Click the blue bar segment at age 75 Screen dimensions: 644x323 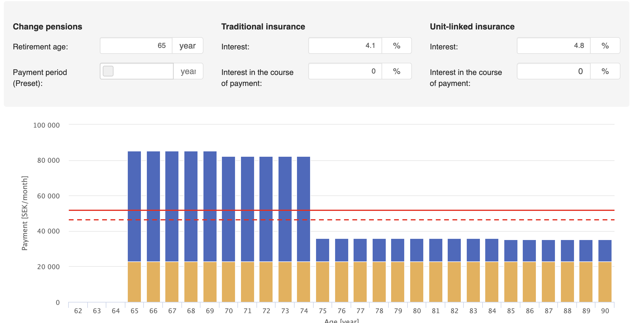pos(323,250)
